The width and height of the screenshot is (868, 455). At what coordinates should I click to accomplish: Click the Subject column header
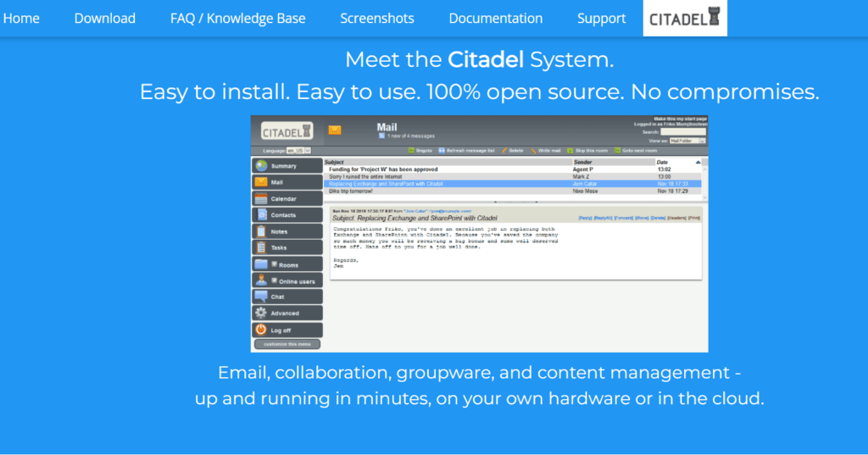(x=334, y=162)
